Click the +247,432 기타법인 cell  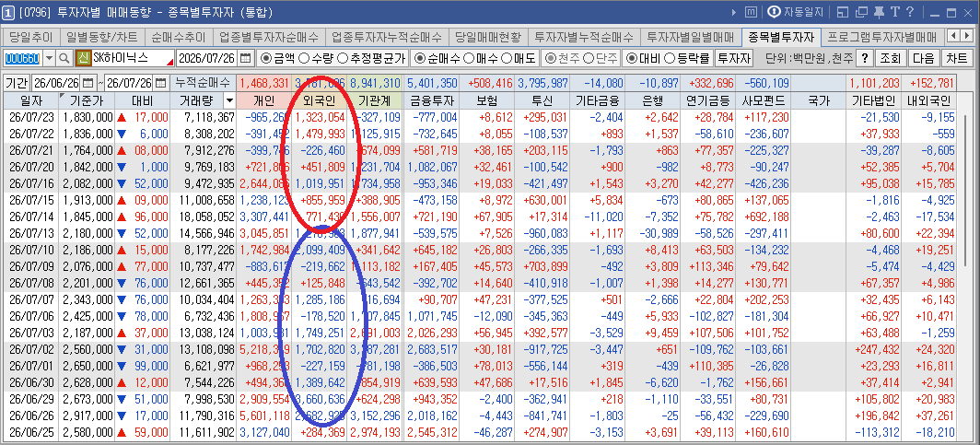click(x=874, y=349)
